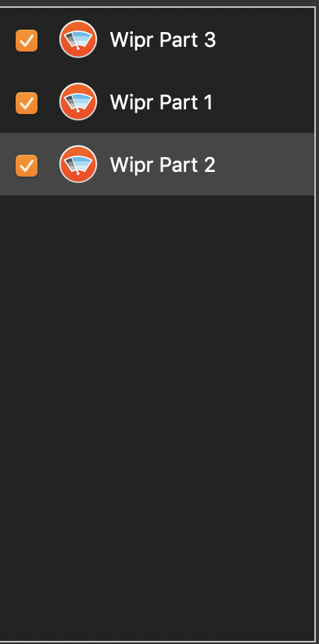Screen dimensions: 319x644
Task: Toggle the orange checkmark beside Wipr Part 1
Action: pos(27,103)
